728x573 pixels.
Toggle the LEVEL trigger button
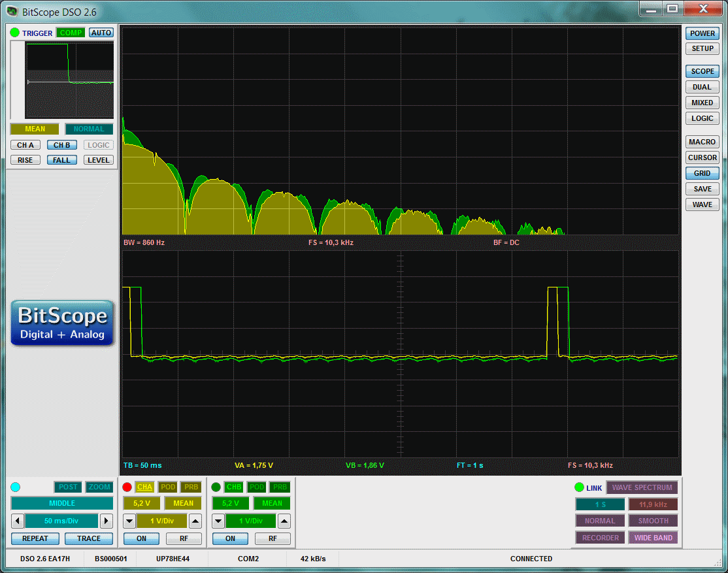99,160
